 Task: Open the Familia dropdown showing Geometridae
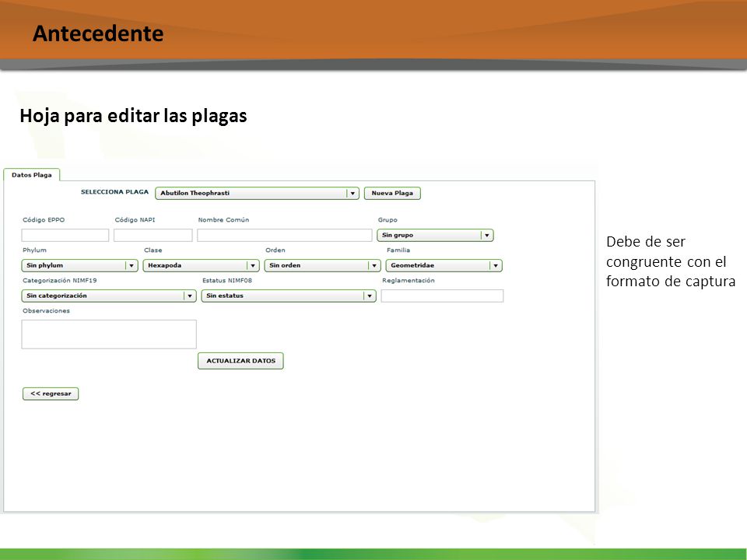pos(444,265)
